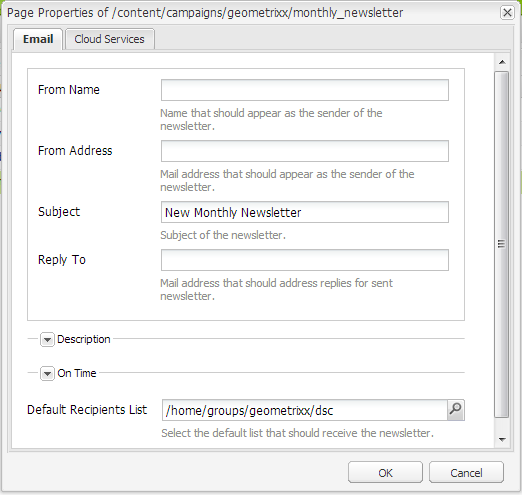522x498 pixels.
Task: Select the Email tab
Action: (38, 39)
